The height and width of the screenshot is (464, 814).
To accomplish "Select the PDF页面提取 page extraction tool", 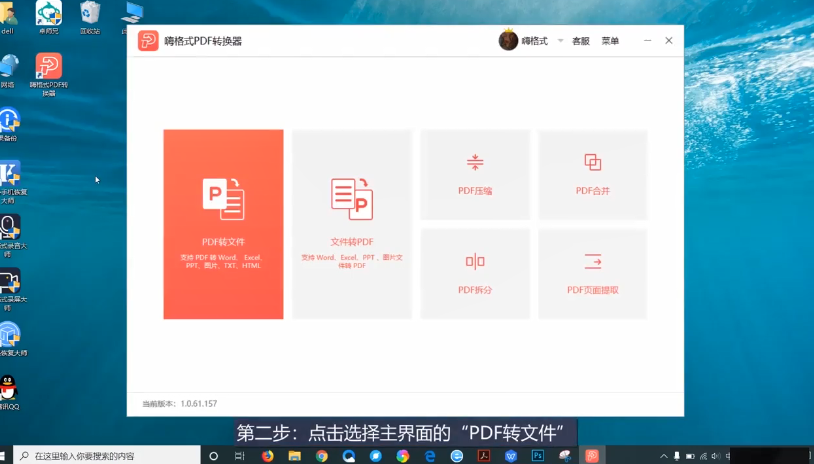I will 592,274.
